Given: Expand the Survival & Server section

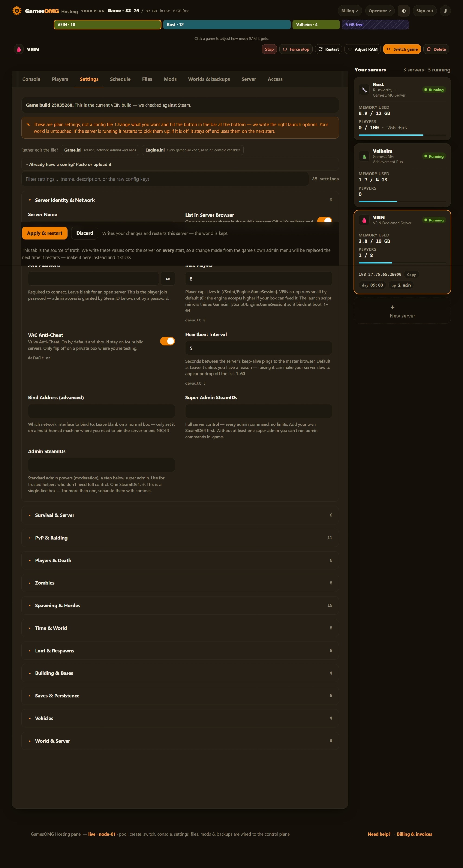Looking at the screenshot, I should pos(180,515).
